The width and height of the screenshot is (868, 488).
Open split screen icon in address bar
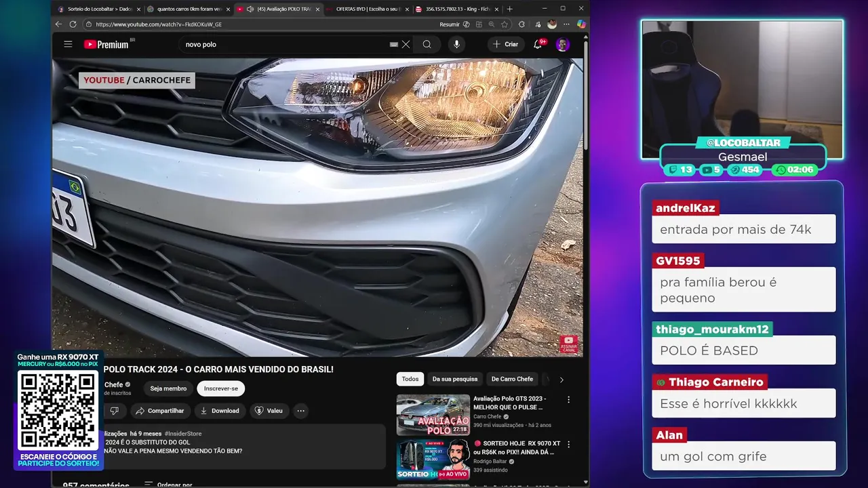point(479,24)
